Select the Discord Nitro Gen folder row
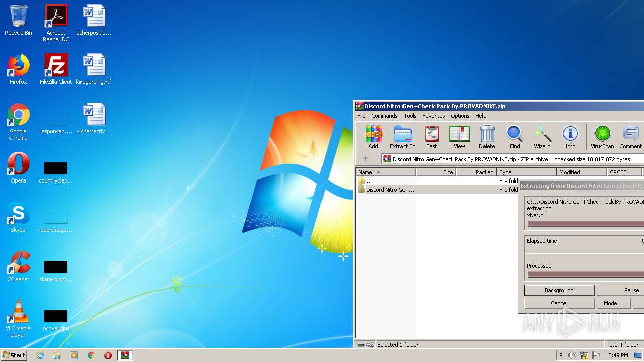644x362 pixels. [438, 190]
